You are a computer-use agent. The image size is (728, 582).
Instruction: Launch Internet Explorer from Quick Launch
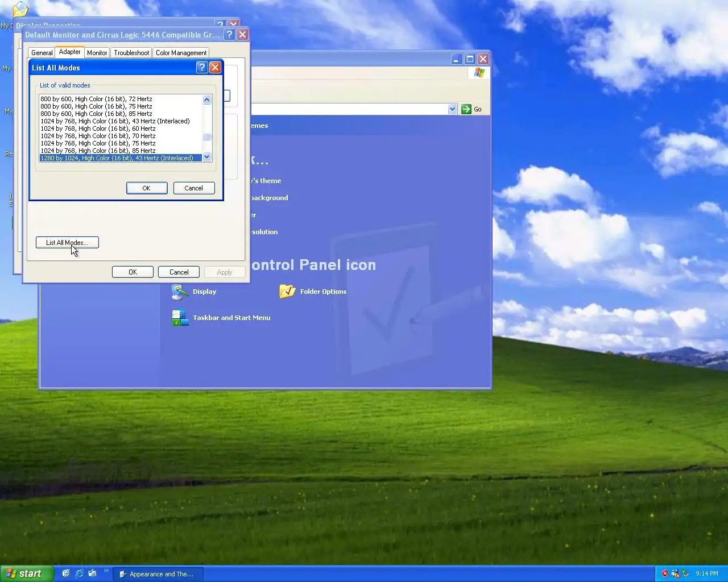[79, 573]
